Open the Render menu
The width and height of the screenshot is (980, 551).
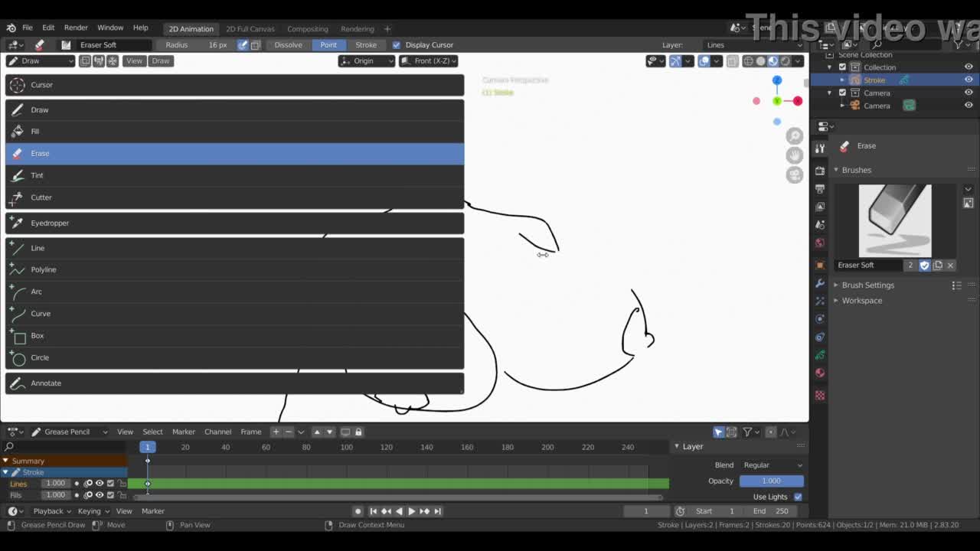(x=76, y=28)
